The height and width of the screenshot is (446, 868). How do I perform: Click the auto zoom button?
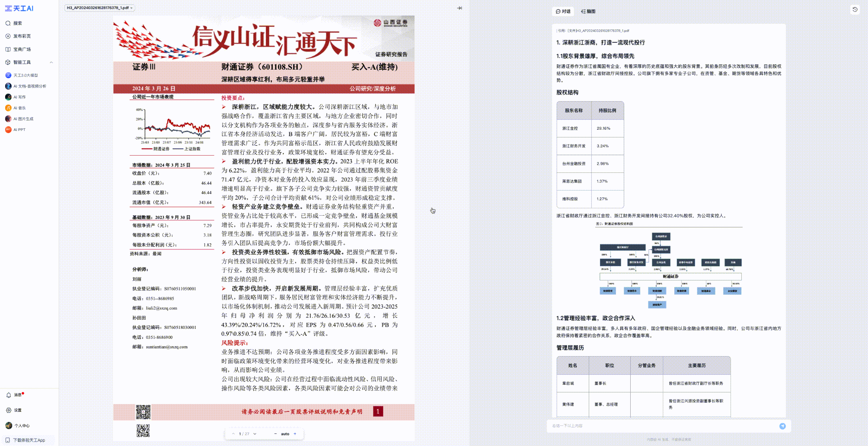pyautogui.click(x=284, y=433)
